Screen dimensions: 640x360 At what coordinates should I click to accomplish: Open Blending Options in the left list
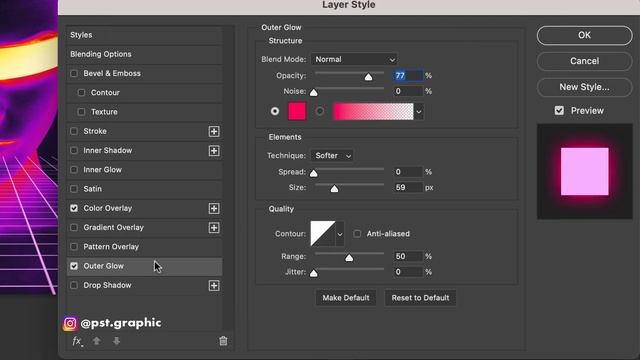point(144,54)
